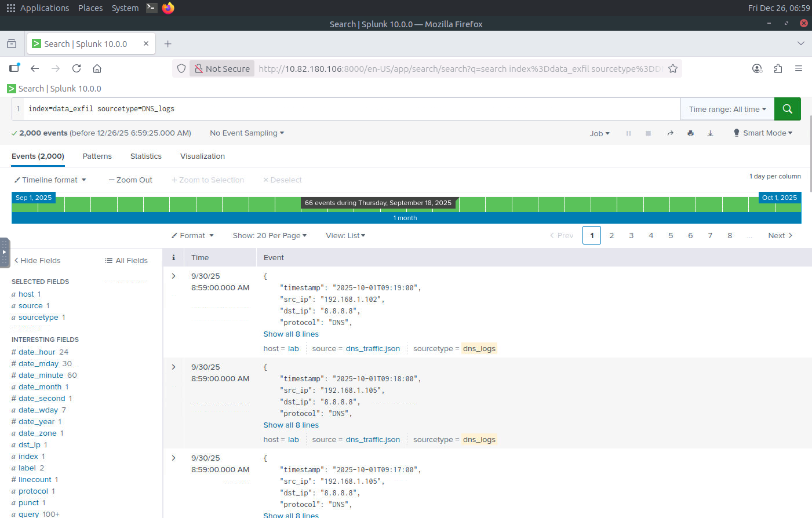Click the Print results icon

tap(690, 133)
